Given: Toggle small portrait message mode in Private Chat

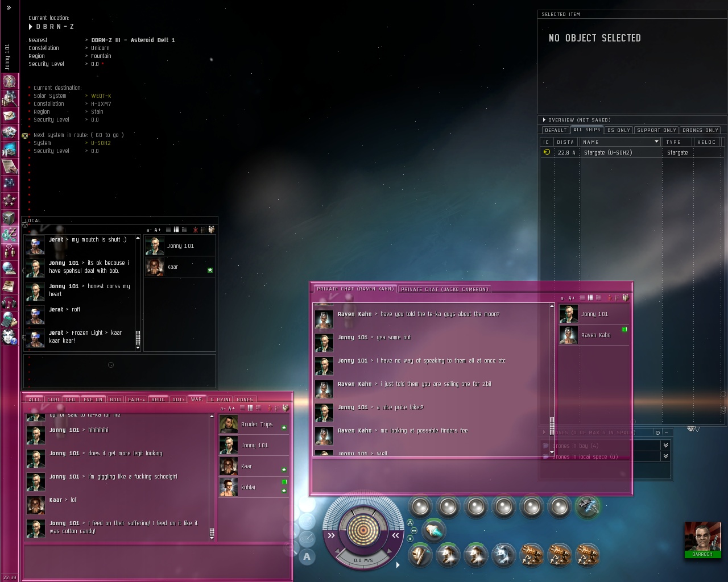Looking at the screenshot, I should pos(590,298).
